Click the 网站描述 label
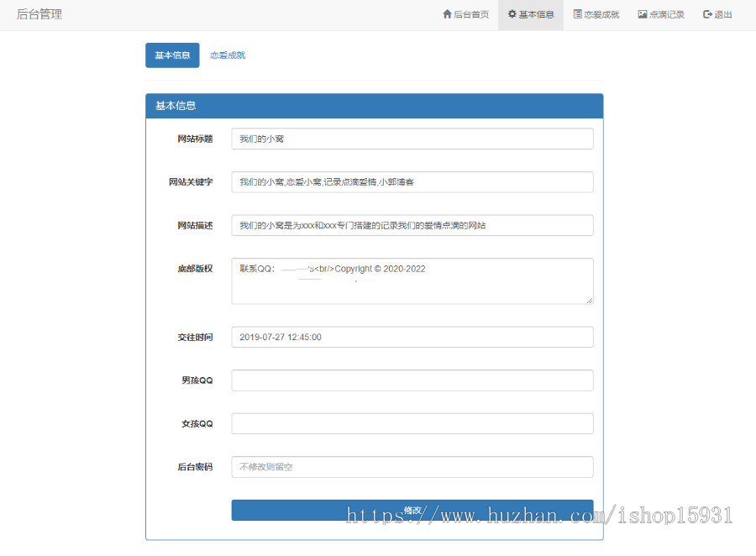Viewport: 756px width, 556px height. pyautogui.click(x=195, y=225)
